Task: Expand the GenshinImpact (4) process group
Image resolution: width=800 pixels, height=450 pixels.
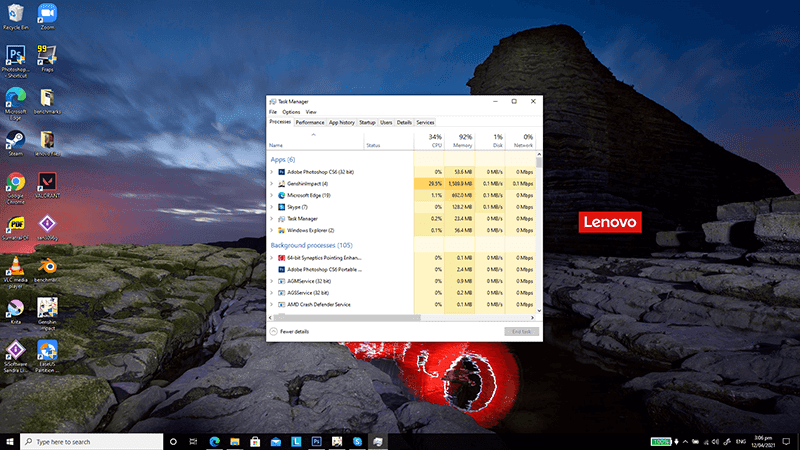Action: click(x=271, y=184)
